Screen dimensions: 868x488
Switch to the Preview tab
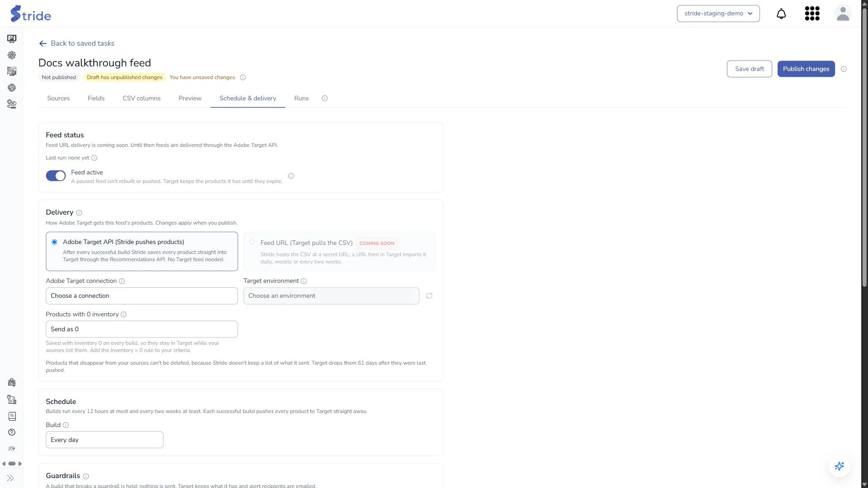point(190,99)
